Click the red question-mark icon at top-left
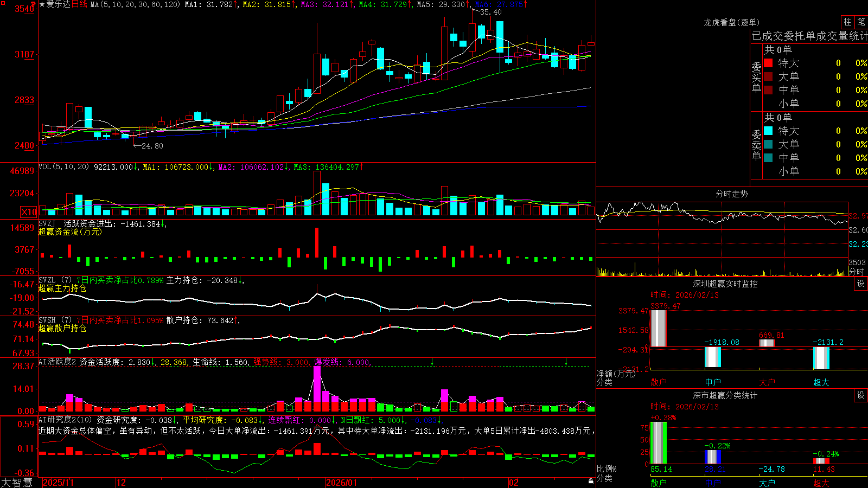 tap(34, 5)
